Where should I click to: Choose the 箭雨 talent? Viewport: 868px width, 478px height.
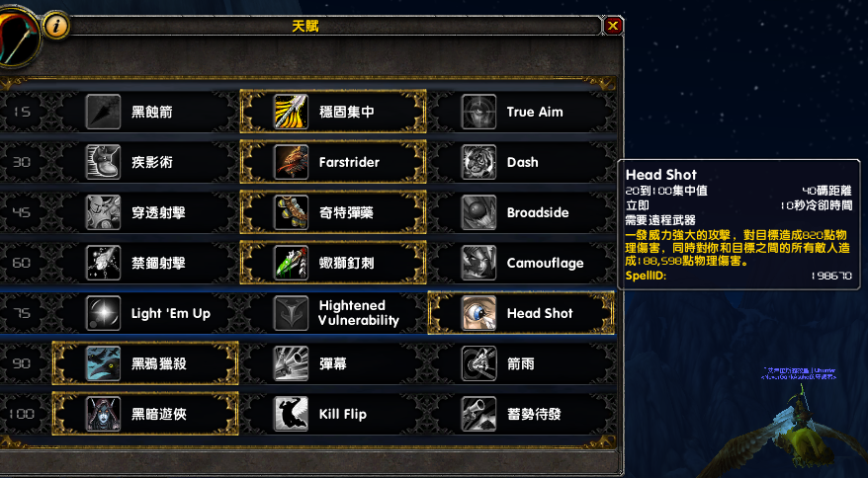pos(521,363)
